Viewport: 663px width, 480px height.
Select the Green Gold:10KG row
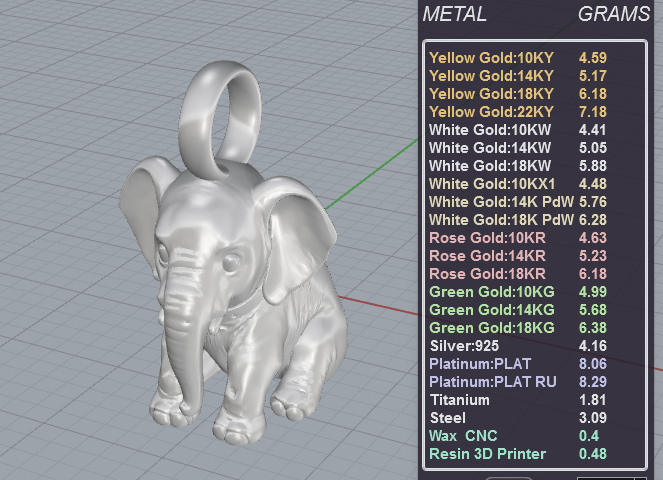pyautogui.click(x=518, y=292)
